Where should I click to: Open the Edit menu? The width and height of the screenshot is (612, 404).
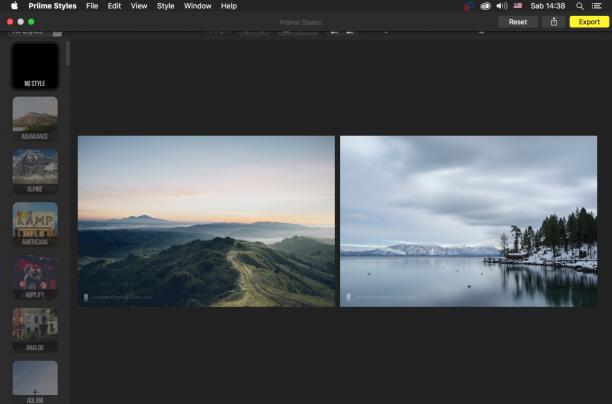point(114,6)
